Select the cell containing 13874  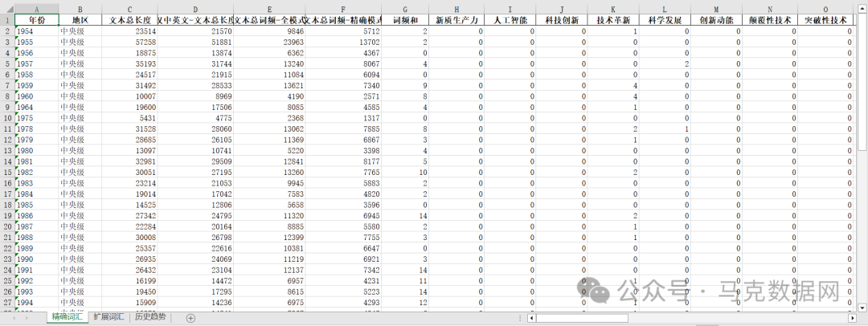pos(195,53)
